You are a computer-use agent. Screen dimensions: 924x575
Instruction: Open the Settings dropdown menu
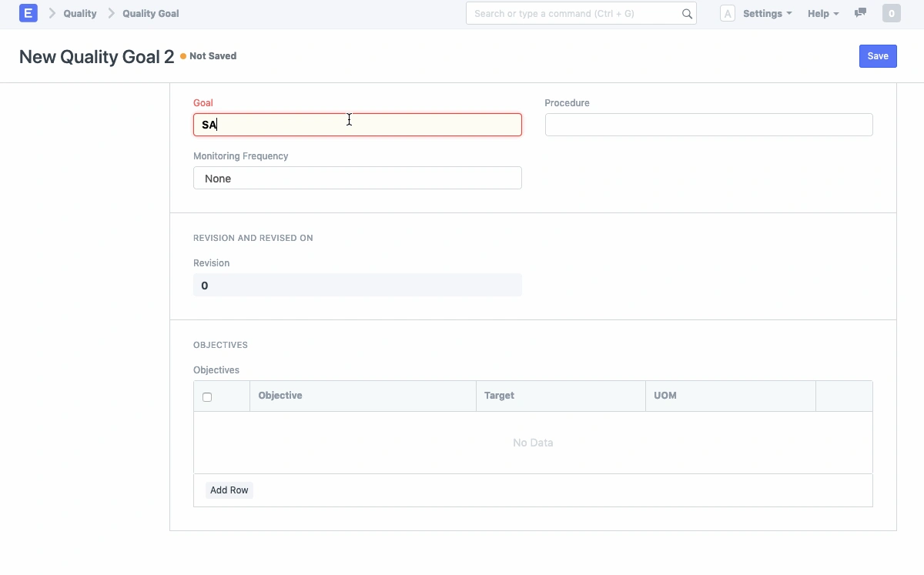tap(767, 14)
